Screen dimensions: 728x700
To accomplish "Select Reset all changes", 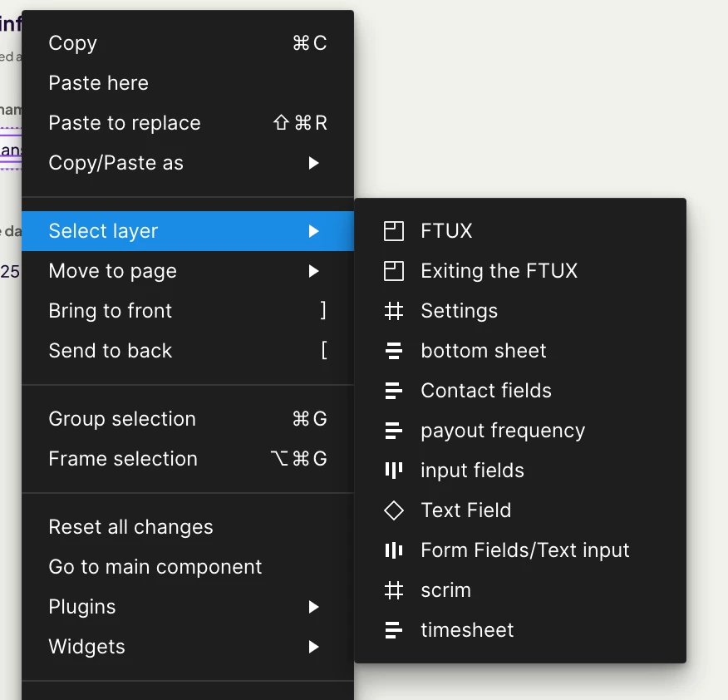I will [131, 527].
